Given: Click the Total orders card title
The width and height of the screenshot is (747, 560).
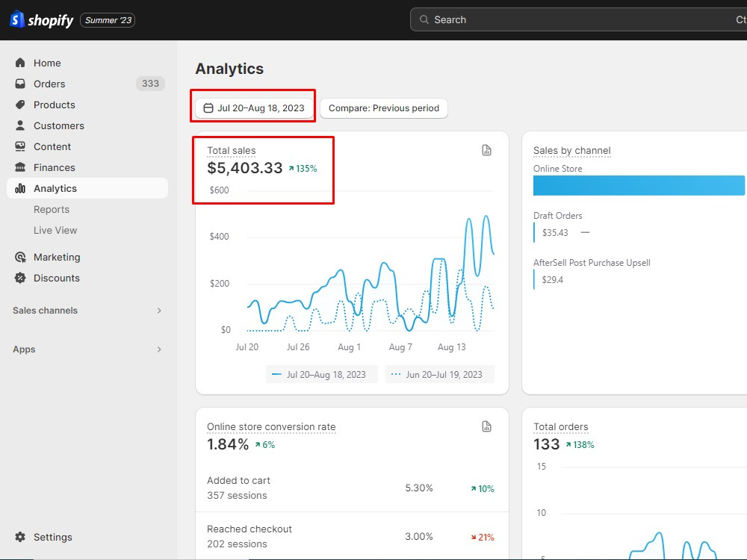Looking at the screenshot, I should (x=561, y=426).
